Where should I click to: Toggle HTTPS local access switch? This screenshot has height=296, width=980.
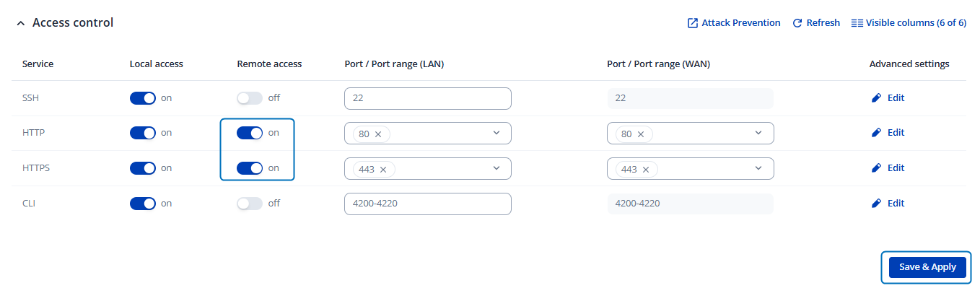coord(143,168)
